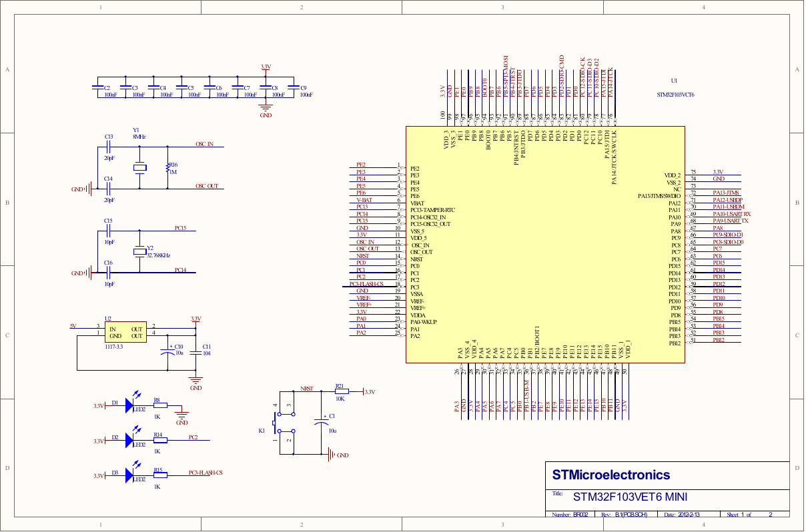Select title text STM32F103VET6 MINI
806x532 pixels.
(631, 497)
